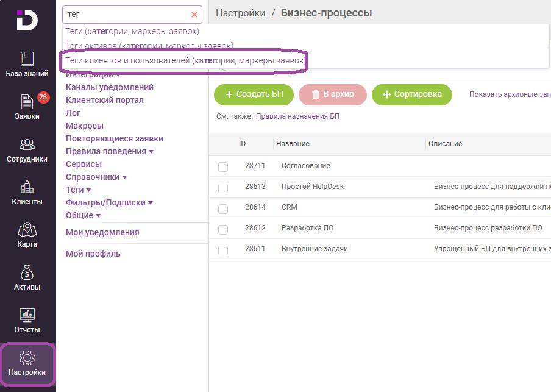The image size is (551, 392).
Task: Open Активы assets sidebar icon
Action: [x=27, y=277]
